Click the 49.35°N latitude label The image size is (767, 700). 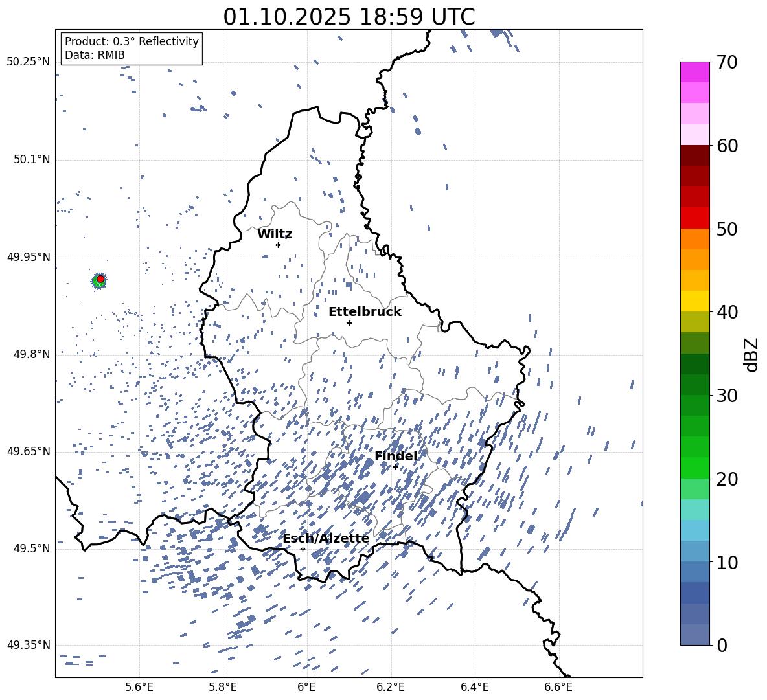point(29,645)
